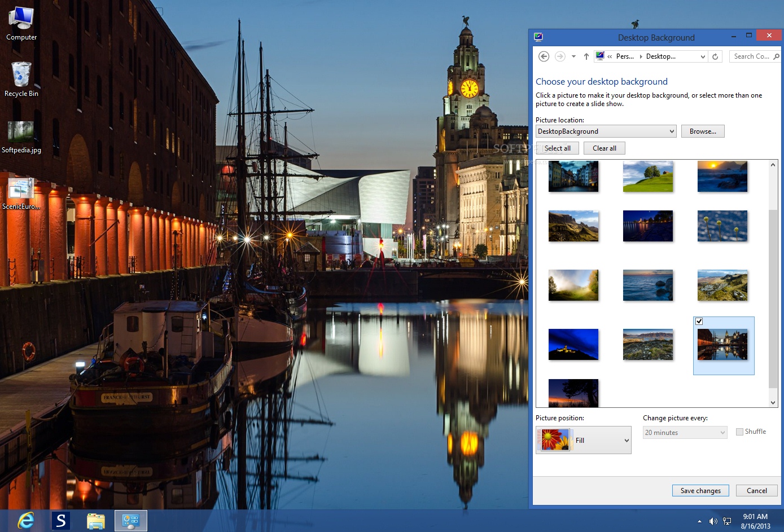Go back in the Desktop Background window
Viewport: 784px width, 532px height.
544,56
